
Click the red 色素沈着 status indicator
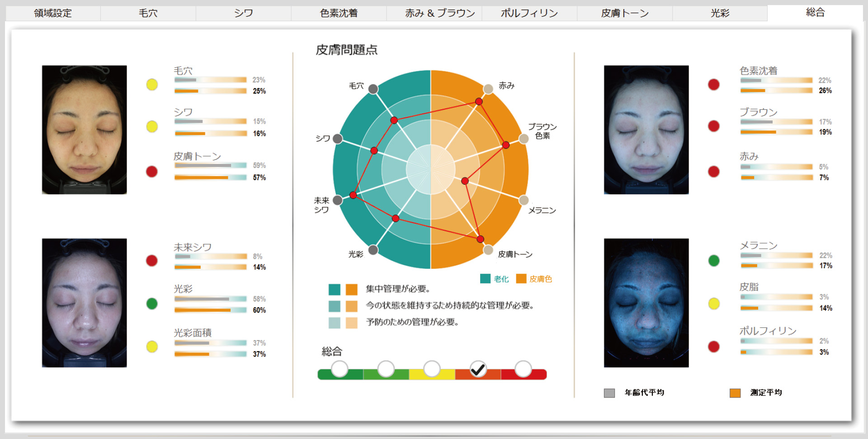pos(713,84)
